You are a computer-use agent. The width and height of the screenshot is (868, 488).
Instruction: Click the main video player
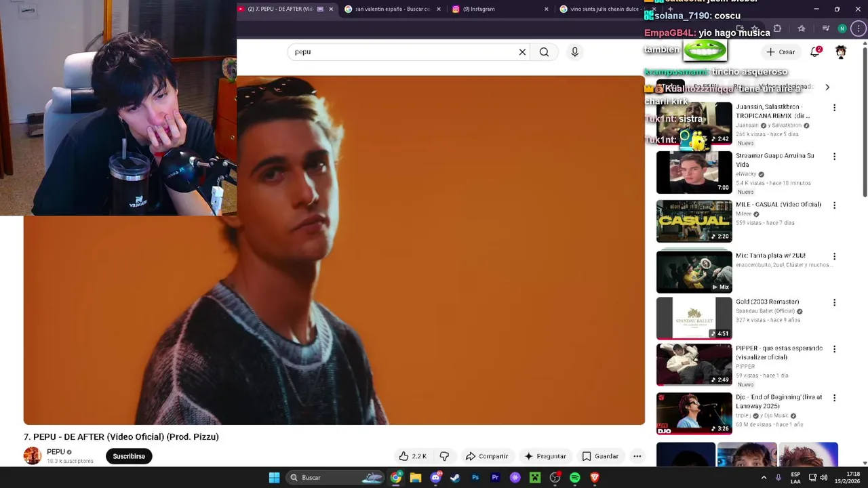pyautogui.click(x=334, y=251)
